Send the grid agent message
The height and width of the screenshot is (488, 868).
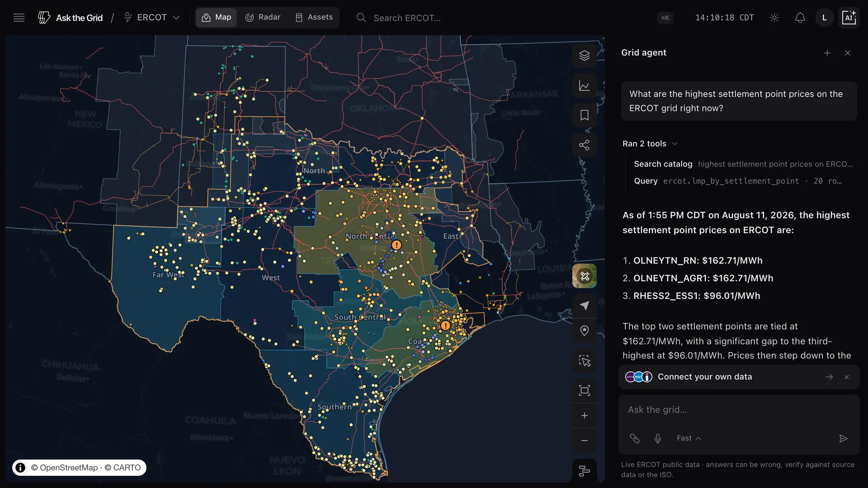(843, 439)
